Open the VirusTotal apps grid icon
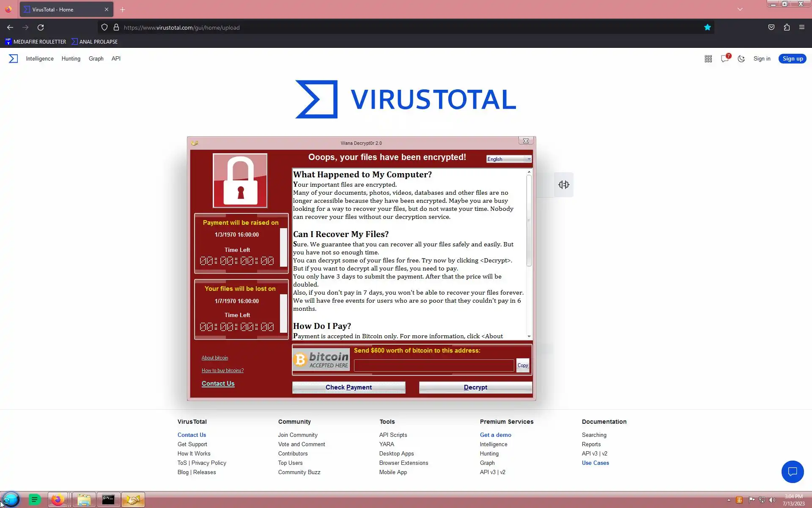The height and width of the screenshot is (508, 812). click(x=708, y=59)
